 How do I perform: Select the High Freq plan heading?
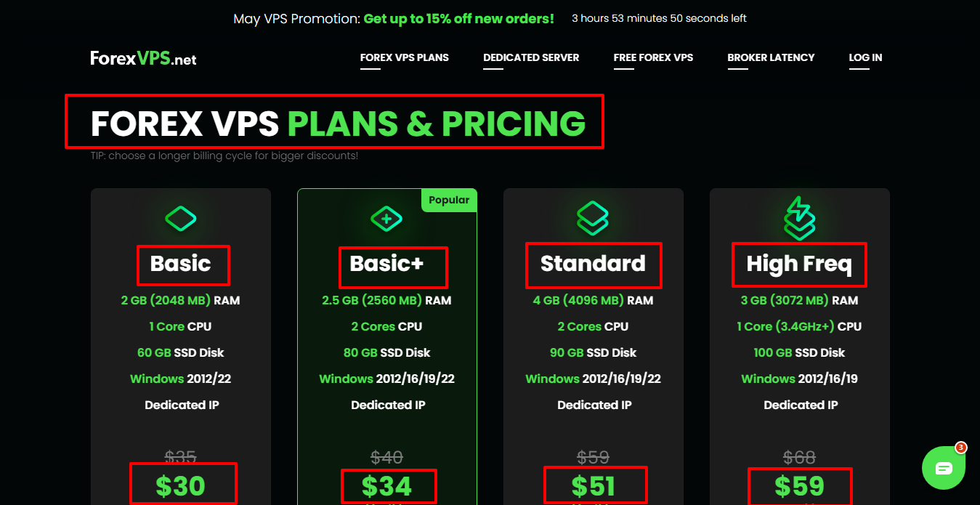click(x=799, y=264)
